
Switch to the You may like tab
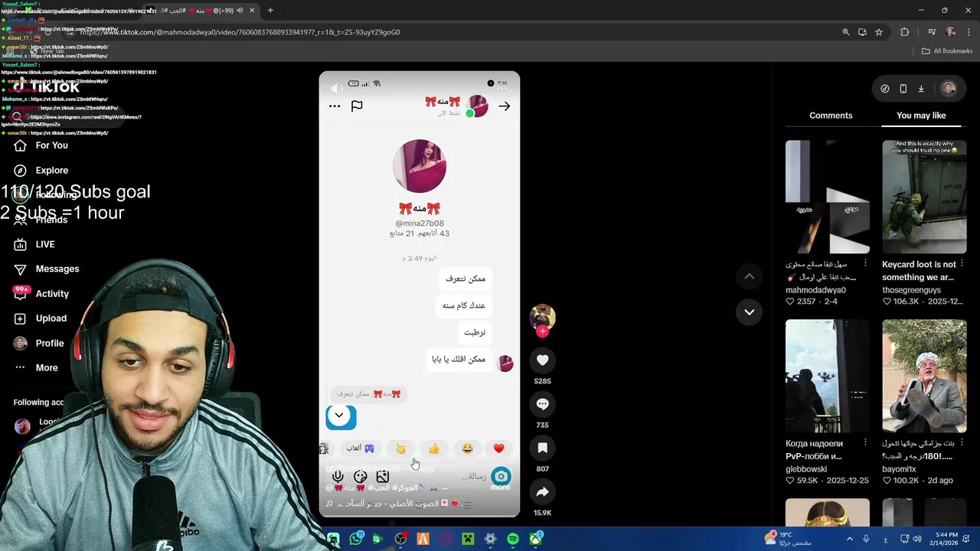coord(921,116)
